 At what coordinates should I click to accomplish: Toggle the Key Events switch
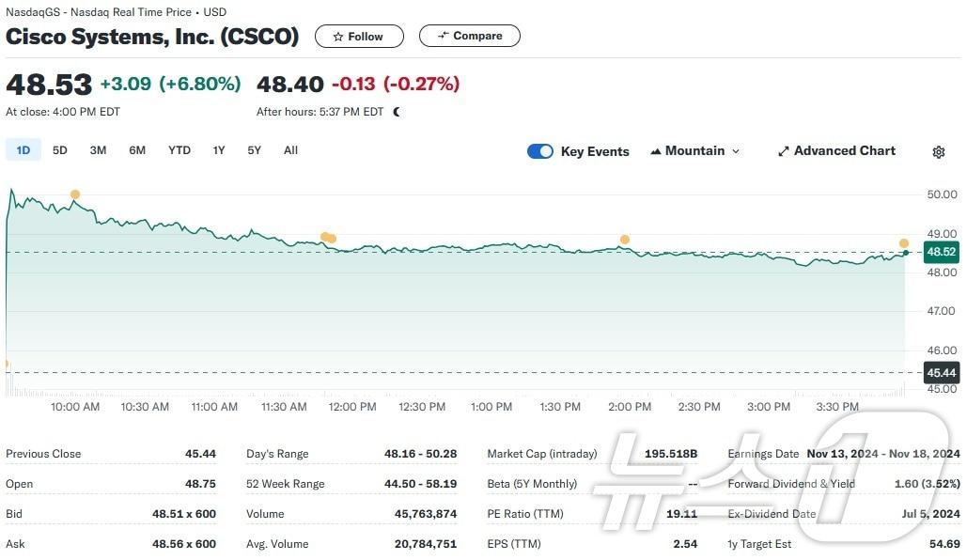pos(540,151)
